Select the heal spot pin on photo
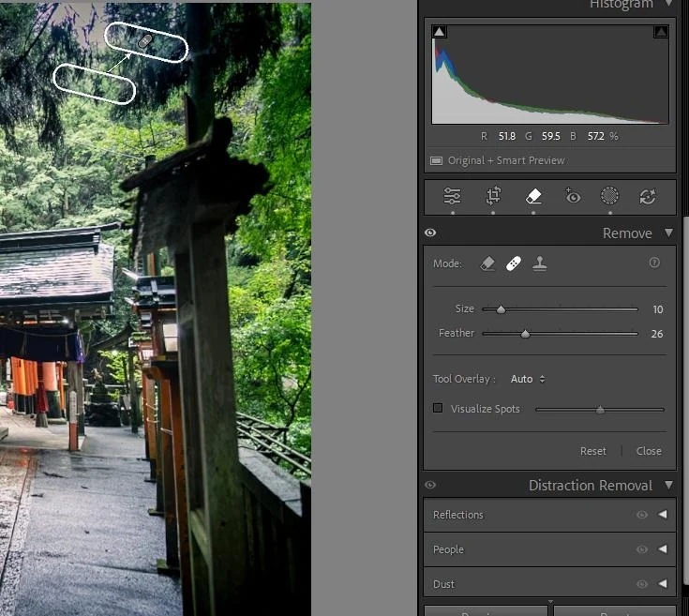This screenshot has height=616, width=689. (x=145, y=41)
